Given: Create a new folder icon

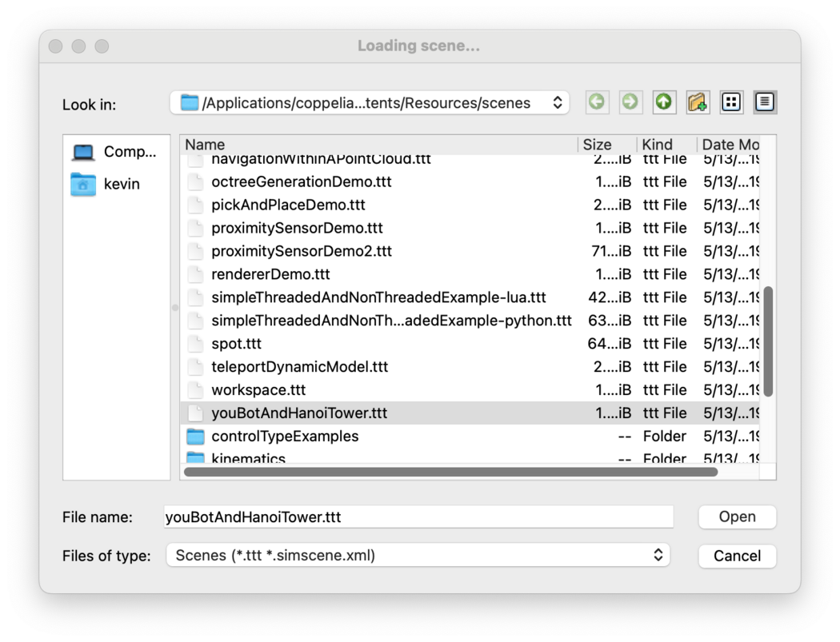Looking at the screenshot, I should click(698, 102).
